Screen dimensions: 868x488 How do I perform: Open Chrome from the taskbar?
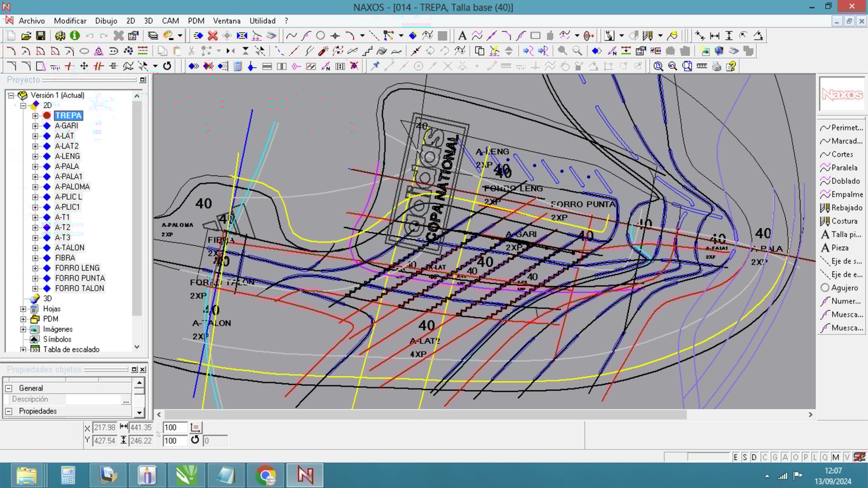265,476
